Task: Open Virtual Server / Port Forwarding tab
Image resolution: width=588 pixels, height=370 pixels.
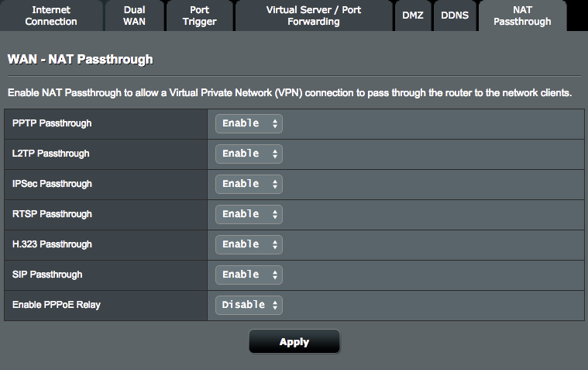Action: (314, 16)
